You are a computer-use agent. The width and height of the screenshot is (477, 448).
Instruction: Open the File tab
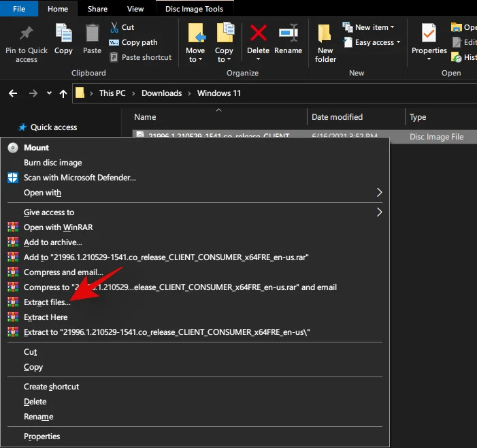[x=19, y=9]
